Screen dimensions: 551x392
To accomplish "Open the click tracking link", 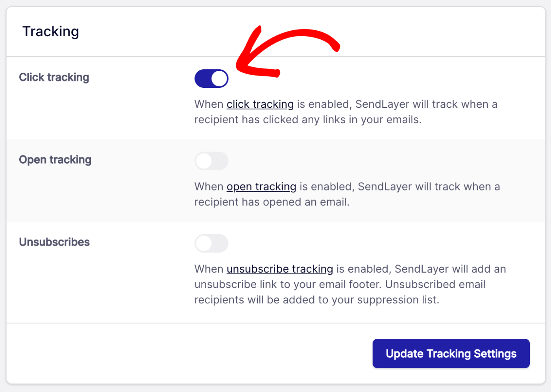I will tap(260, 104).
